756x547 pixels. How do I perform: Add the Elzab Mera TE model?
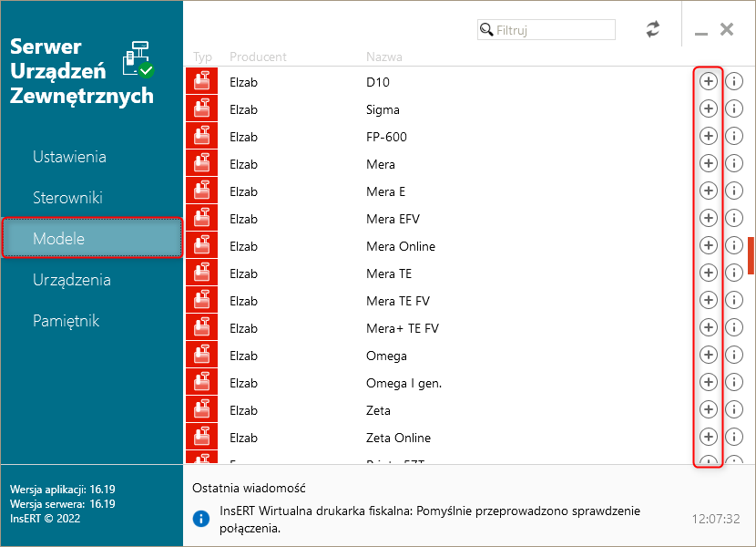(x=708, y=273)
